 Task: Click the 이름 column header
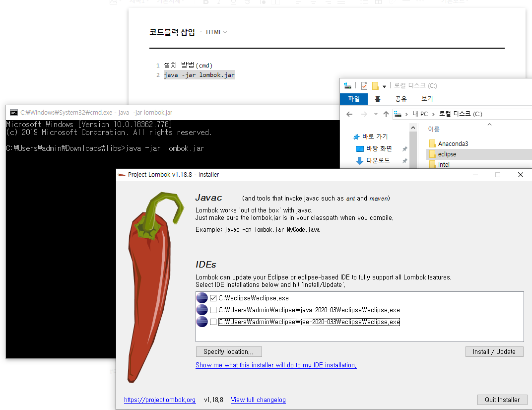[434, 129]
